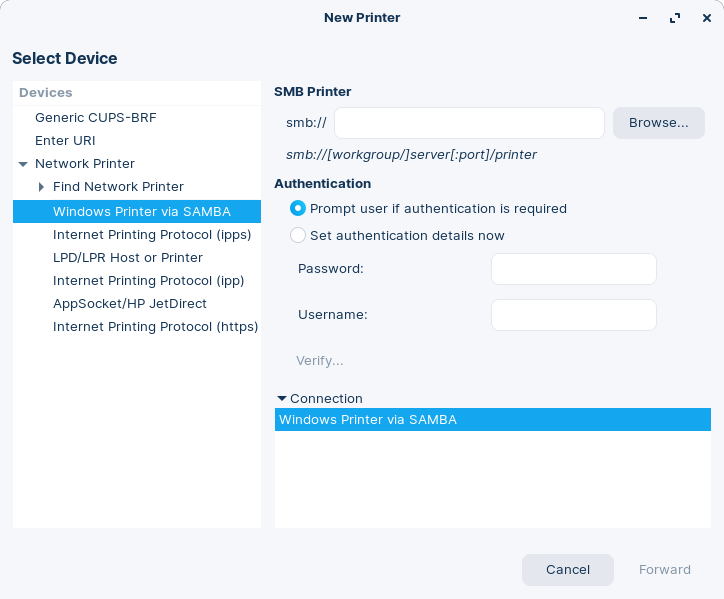Select 'Prompt user if authentication is required'

pos(298,209)
